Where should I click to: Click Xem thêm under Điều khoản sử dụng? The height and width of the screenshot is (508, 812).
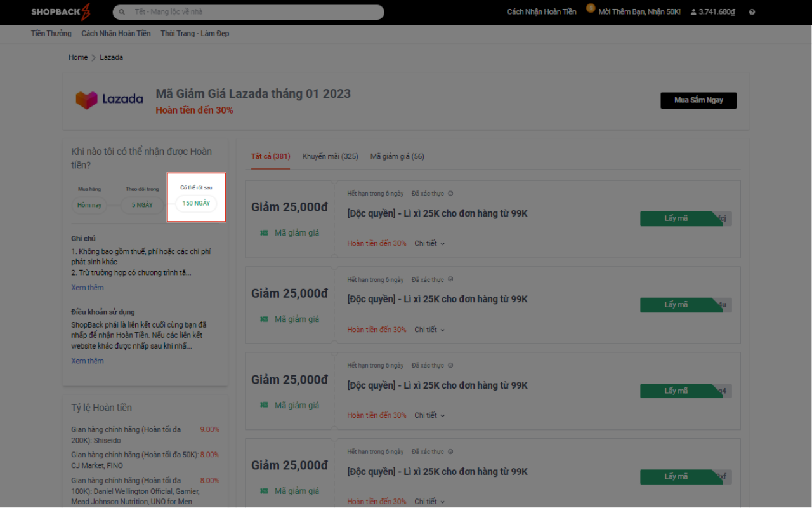88,361
